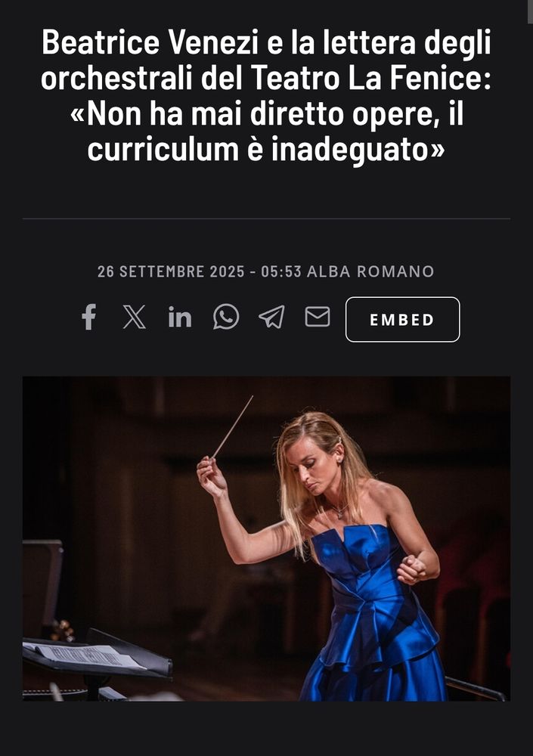Click the Beatrice Venezi headline title
533x756 pixels.
click(266, 95)
